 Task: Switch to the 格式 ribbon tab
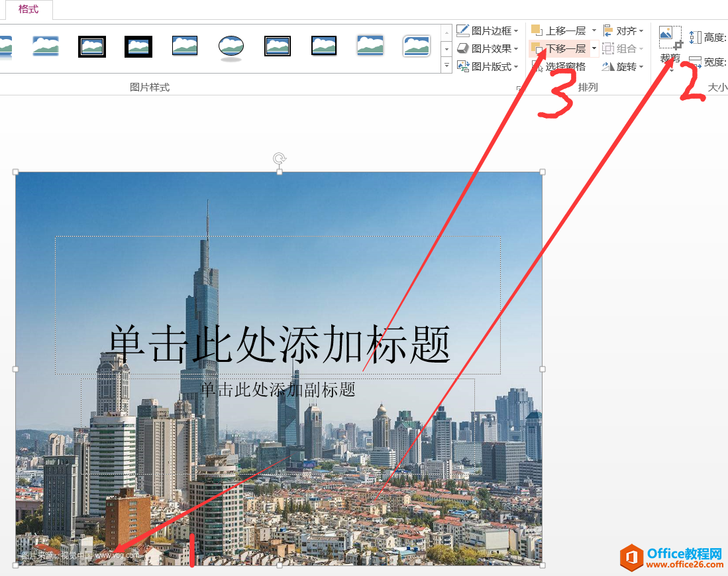[x=29, y=10]
